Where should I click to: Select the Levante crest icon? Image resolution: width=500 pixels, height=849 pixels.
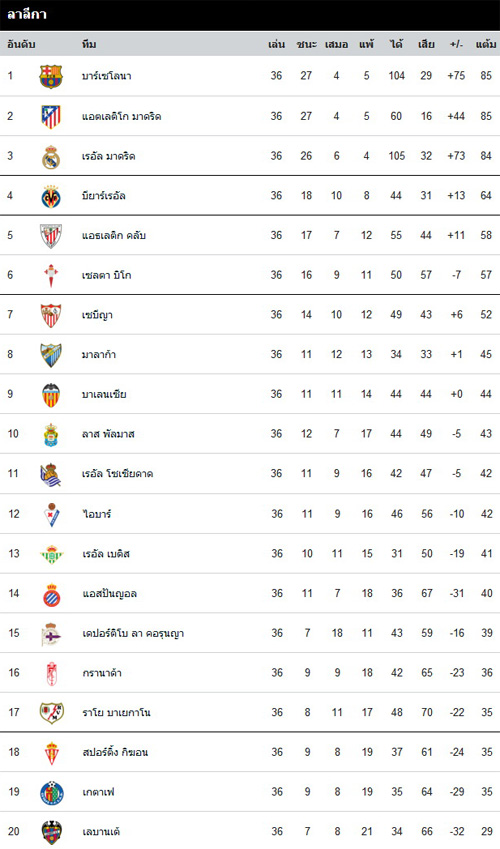coord(51,832)
